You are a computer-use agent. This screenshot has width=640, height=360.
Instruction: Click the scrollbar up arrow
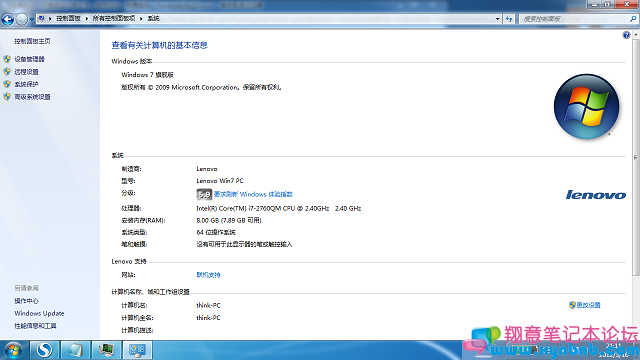(636, 35)
